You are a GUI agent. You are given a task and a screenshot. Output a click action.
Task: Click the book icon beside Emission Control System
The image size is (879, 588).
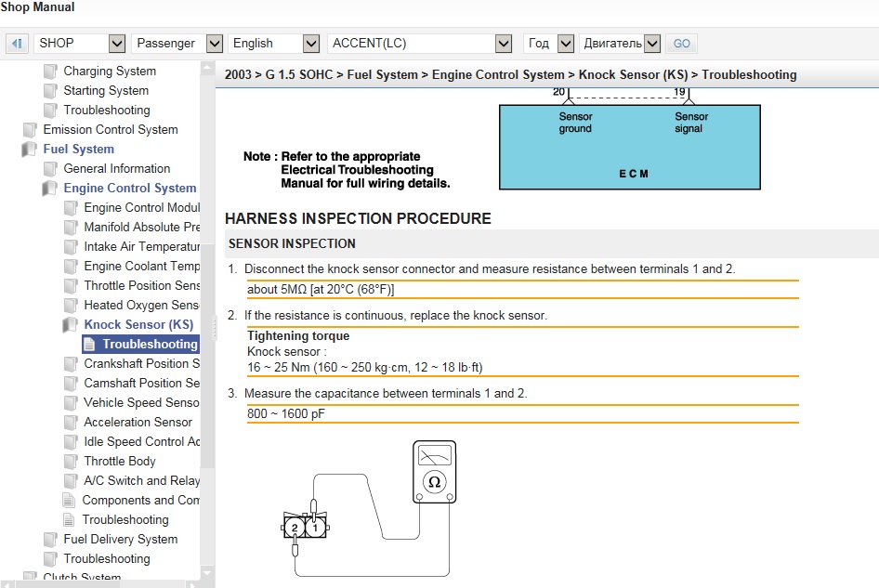30,130
